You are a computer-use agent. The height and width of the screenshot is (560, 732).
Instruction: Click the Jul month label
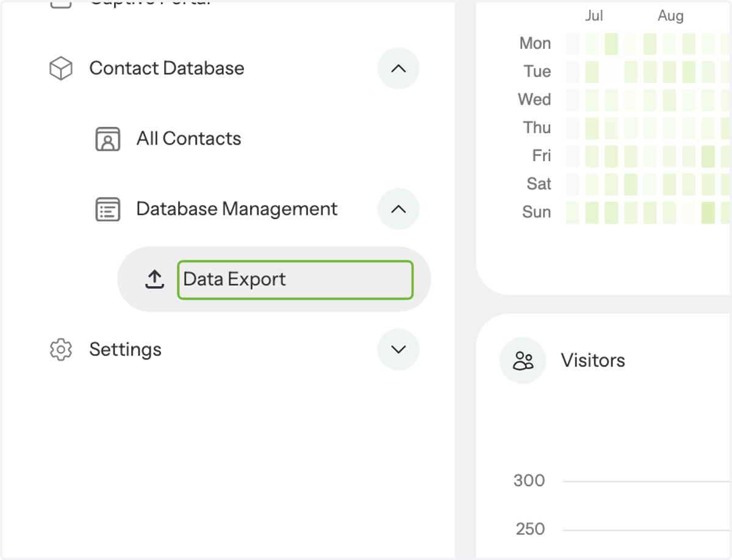(594, 16)
